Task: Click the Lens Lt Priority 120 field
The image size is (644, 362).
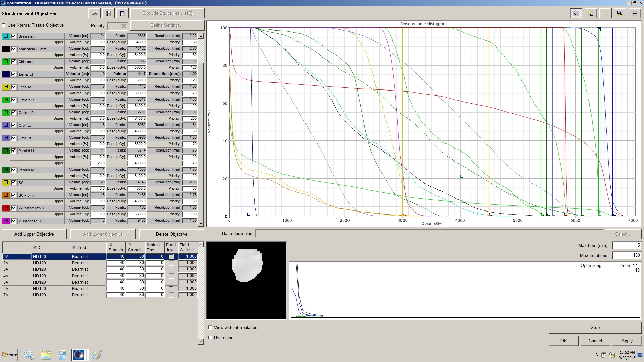Action: (190, 80)
